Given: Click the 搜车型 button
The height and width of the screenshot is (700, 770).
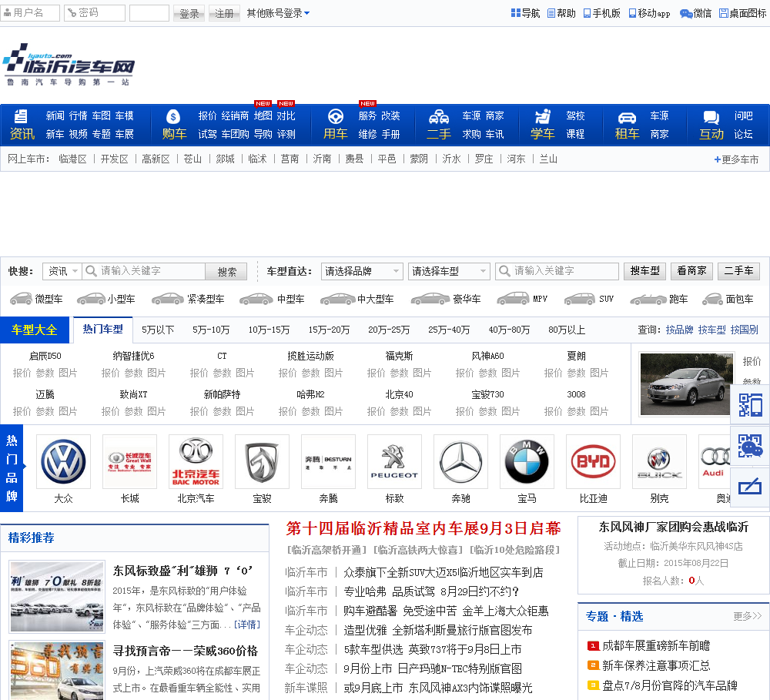Looking at the screenshot, I should 644,270.
